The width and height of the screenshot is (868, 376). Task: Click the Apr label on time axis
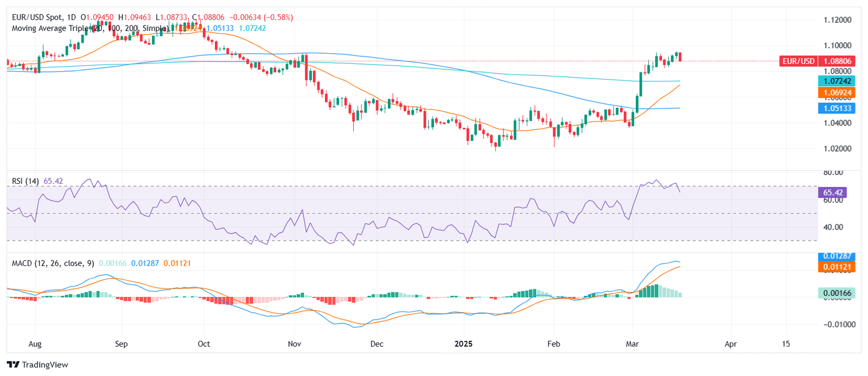pos(731,344)
